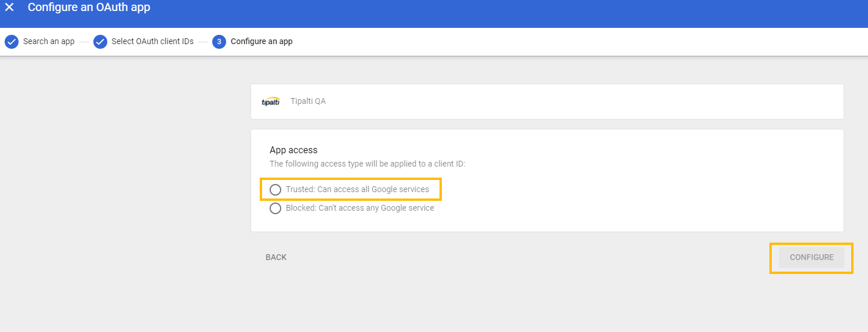Click the Configure an OAuth app header title
The image size is (868, 332).
[89, 8]
